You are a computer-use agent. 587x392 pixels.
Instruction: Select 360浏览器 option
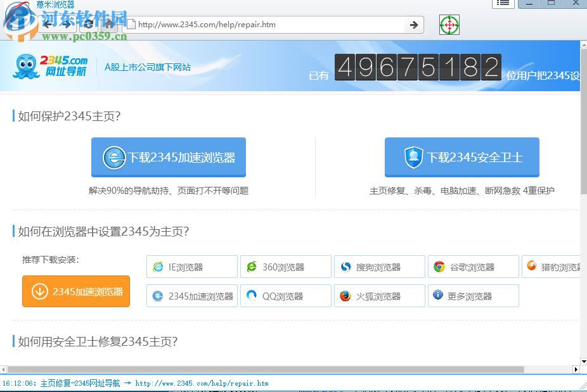(x=286, y=267)
